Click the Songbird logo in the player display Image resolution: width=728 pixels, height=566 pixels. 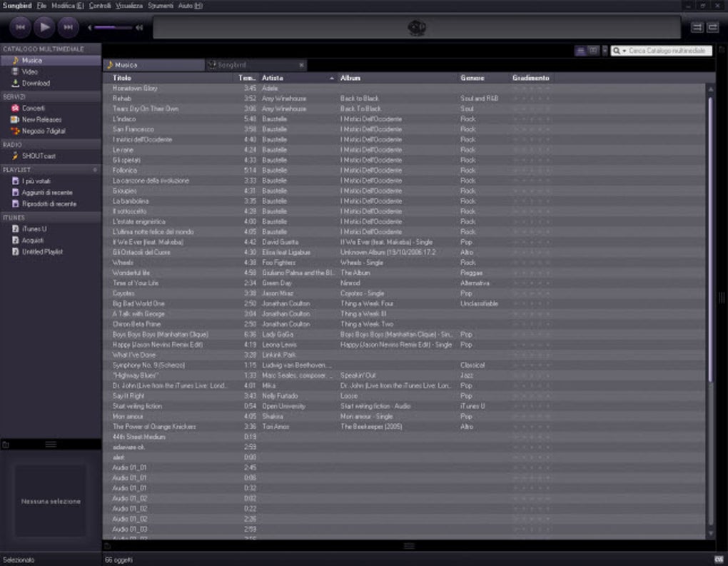click(417, 28)
